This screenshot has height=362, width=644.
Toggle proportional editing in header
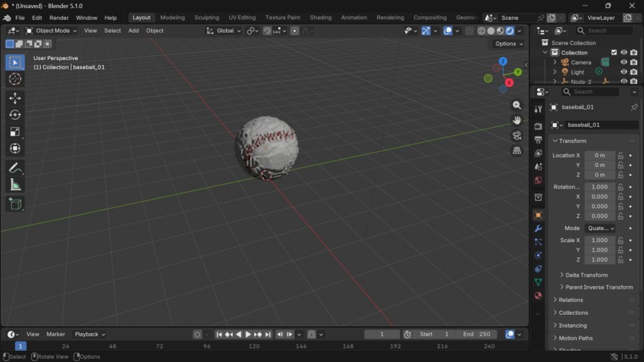point(295,31)
